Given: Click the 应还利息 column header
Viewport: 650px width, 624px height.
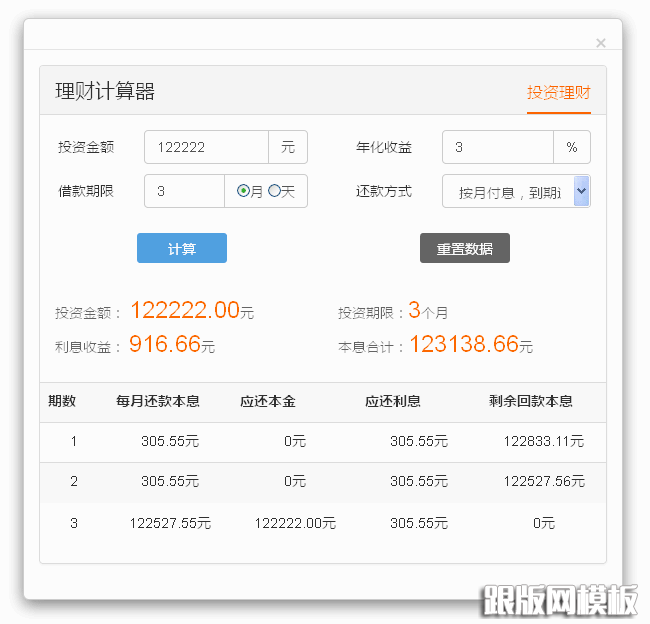Looking at the screenshot, I should click(x=392, y=401).
